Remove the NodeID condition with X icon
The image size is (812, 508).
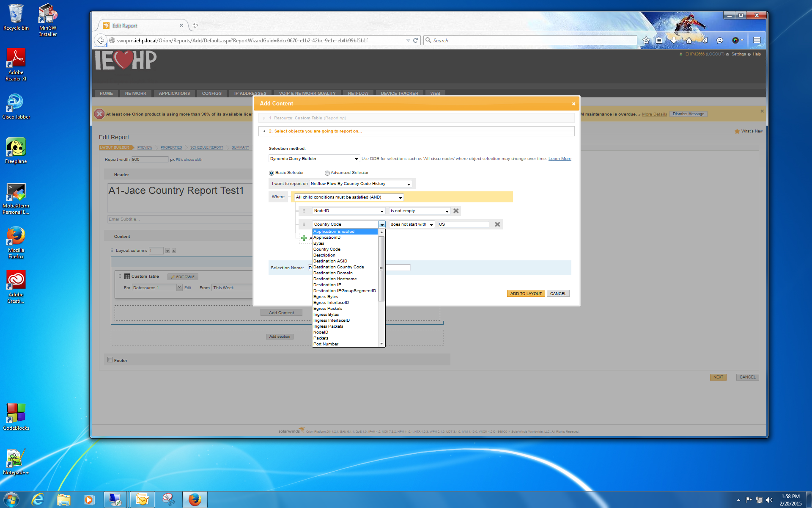(x=456, y=211)
